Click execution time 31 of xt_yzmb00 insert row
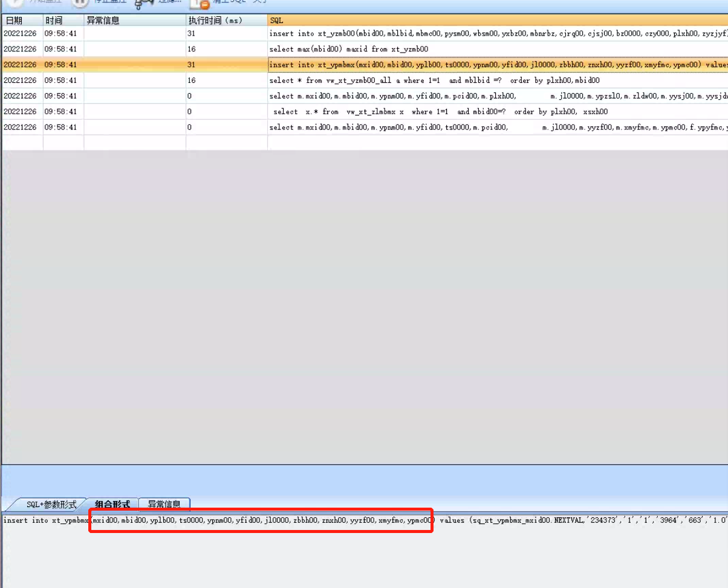 tap(227, 33)
